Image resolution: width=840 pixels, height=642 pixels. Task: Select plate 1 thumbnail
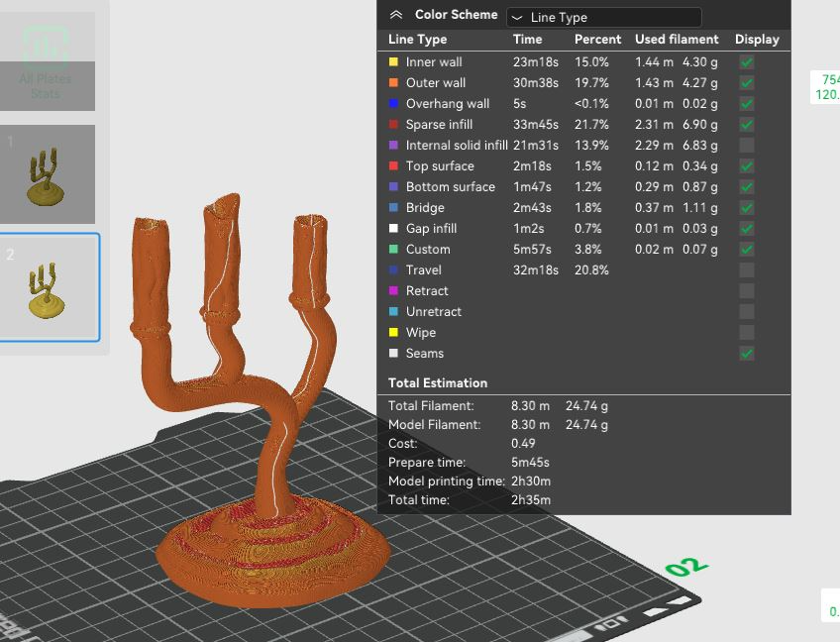pyautogui.click(x=48, y=174)
